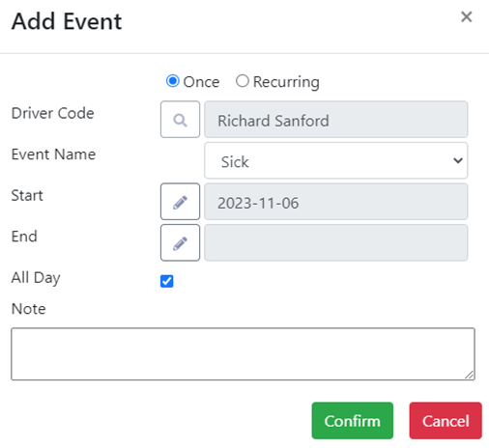The width and height of the screenshot is (489, 448).
Task: Click the Cancel button
Action: (446, 421)
